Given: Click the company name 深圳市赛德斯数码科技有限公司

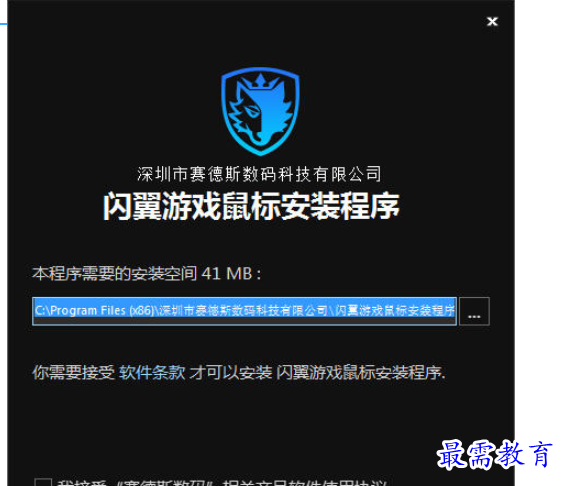Looking at the screenshot, I should (259, 174).
